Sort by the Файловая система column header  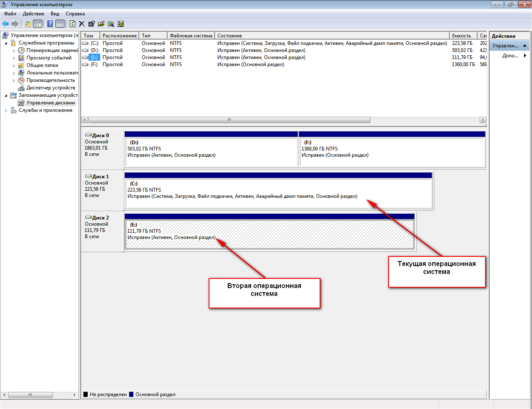[191, 36]
